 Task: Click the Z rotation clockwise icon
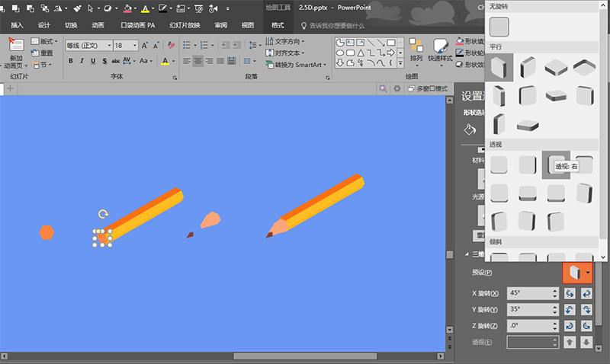point(570,326)
